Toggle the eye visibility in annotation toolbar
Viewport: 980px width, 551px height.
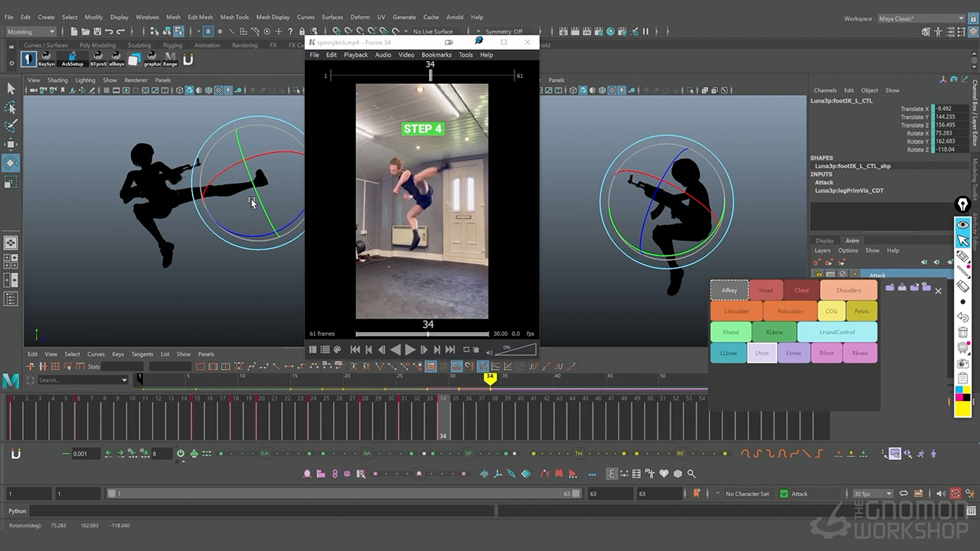click(x=963, y=224)
